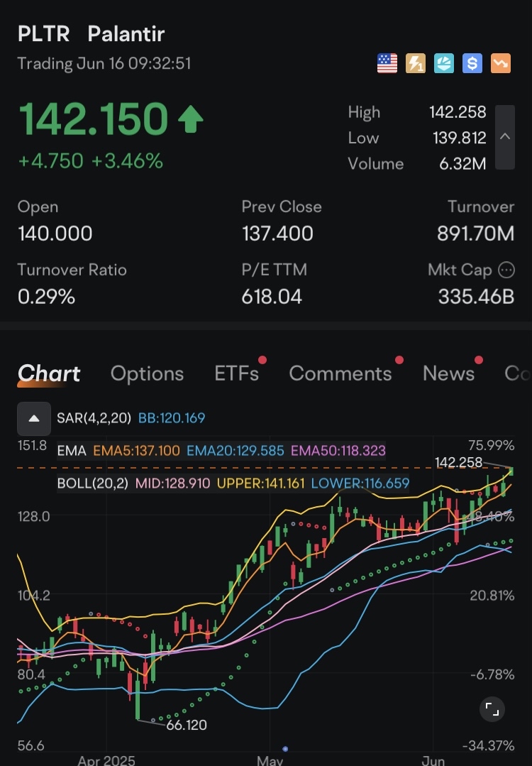Tap the Turnover Ratio value 0.29%
532x766 pixels.
tap(46, 297)
